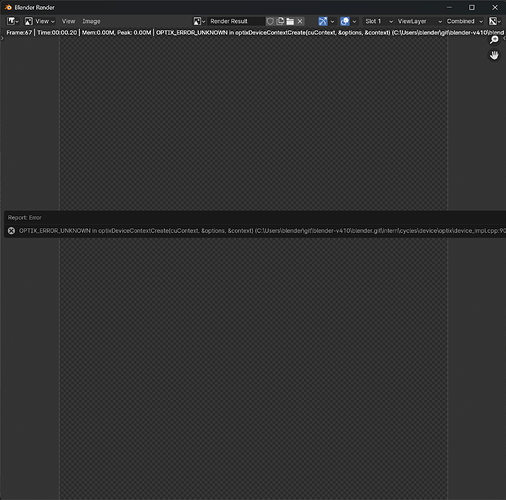Expand the gizmo options arrow
506x500 pixels.
point(332,21)
